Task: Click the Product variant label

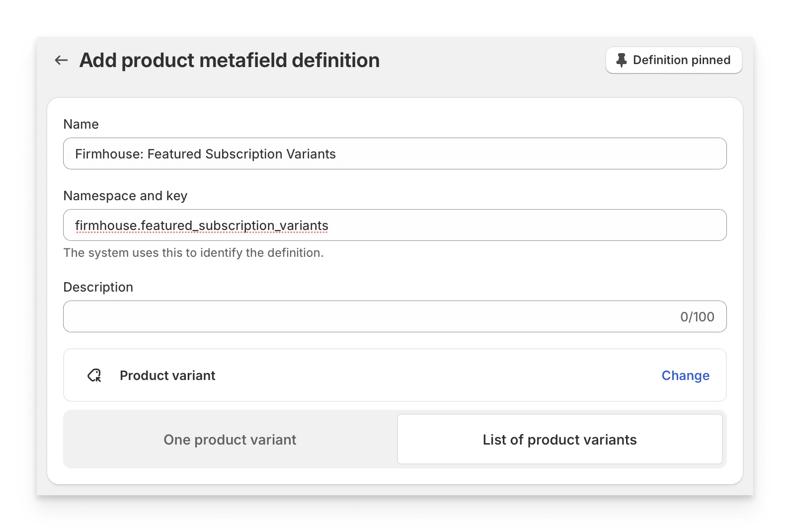Action: (167, 376)
